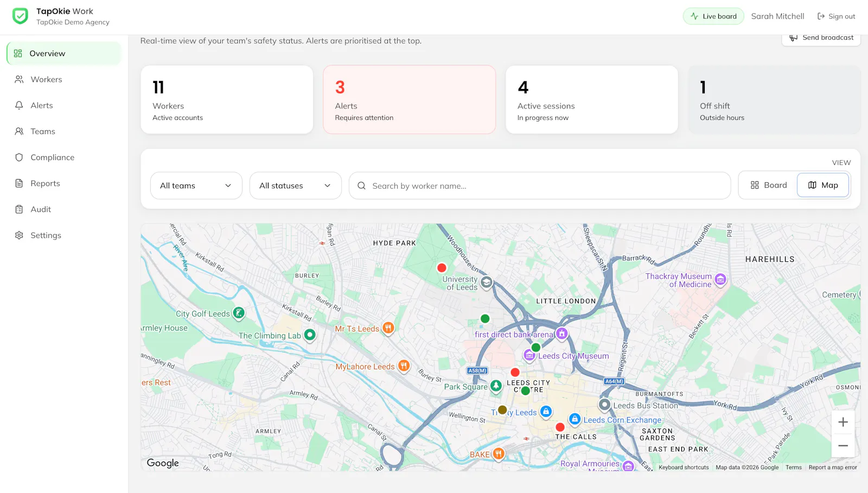Click Report a map error
Image resolution: width=868 pixels, height=493 pixels.
[833, 468]
